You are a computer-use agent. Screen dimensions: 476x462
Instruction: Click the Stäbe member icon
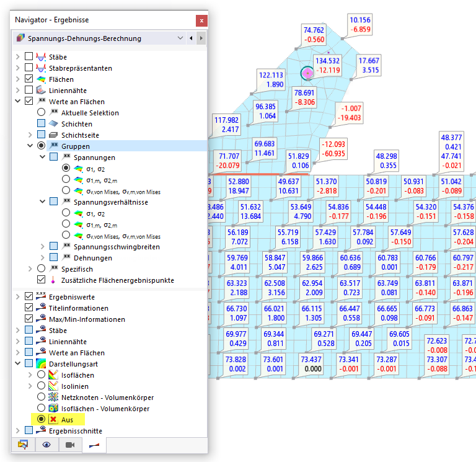click(41, 57)
